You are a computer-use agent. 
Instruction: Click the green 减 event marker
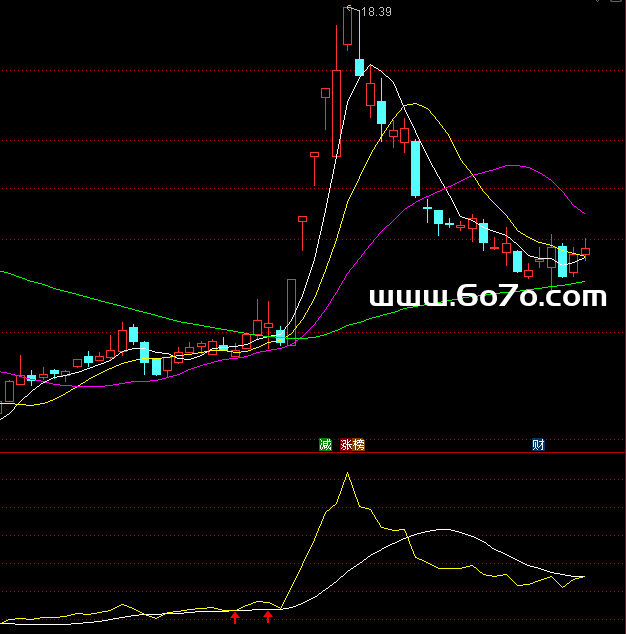coord(325,445)
